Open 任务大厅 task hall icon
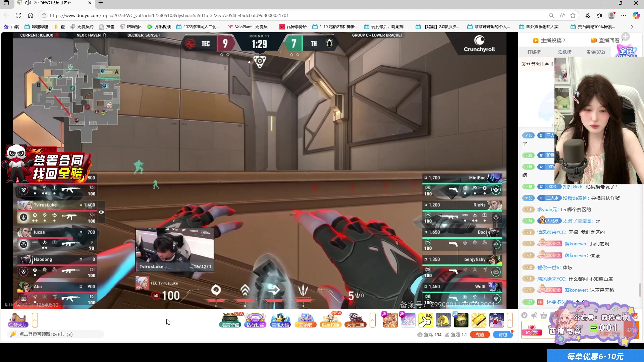This screenshot has width=644, height=362. pos(18,320)
